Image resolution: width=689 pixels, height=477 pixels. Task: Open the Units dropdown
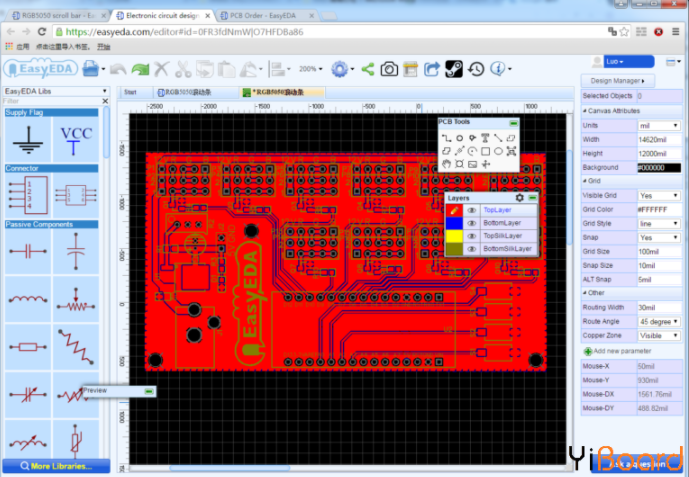click(659, 126)
